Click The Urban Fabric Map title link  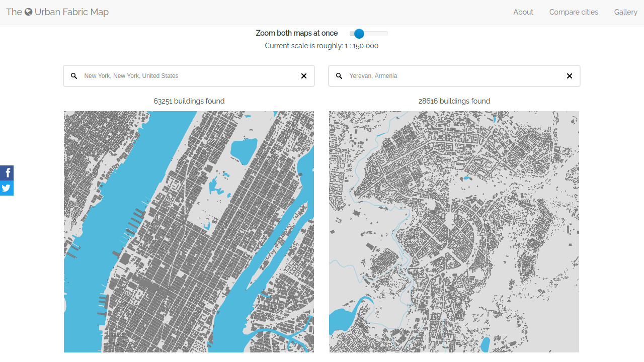(x=57, y=12)
